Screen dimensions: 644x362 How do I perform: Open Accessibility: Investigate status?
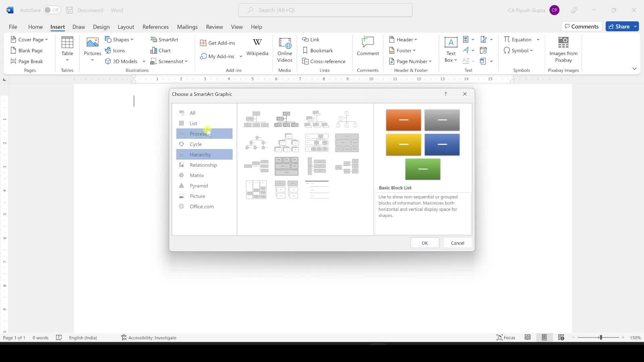click(x=149, y=338)
